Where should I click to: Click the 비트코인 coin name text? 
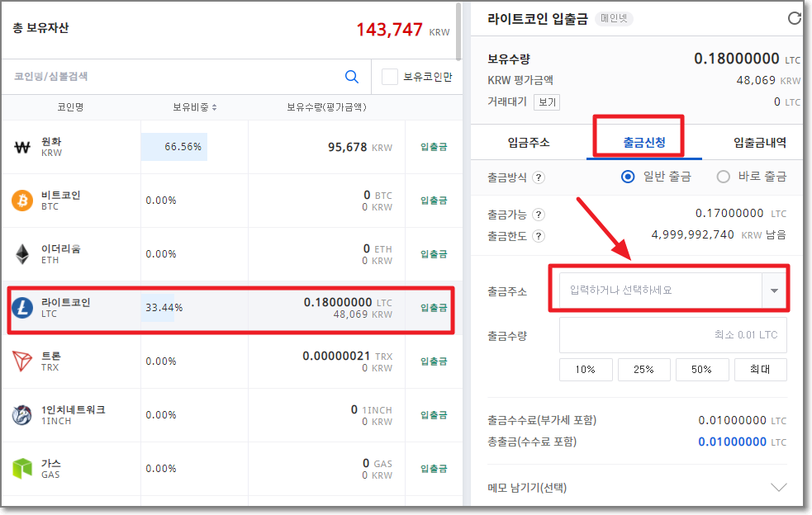coord(60,195)
